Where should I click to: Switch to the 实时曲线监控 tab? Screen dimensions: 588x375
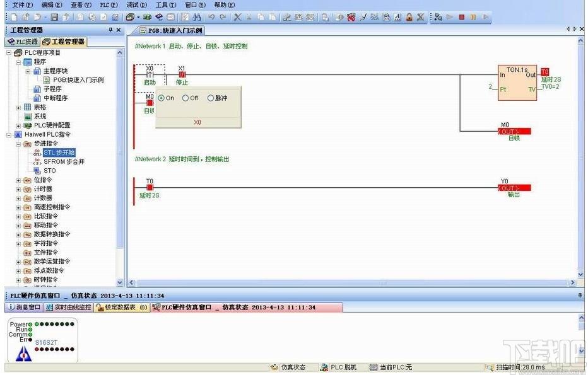[x=69, y=307]
